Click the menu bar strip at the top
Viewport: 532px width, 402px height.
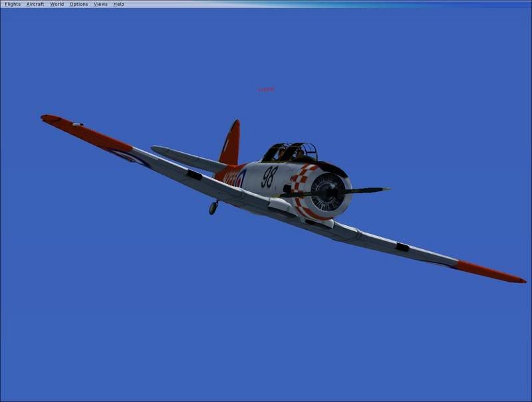(266, 3)
